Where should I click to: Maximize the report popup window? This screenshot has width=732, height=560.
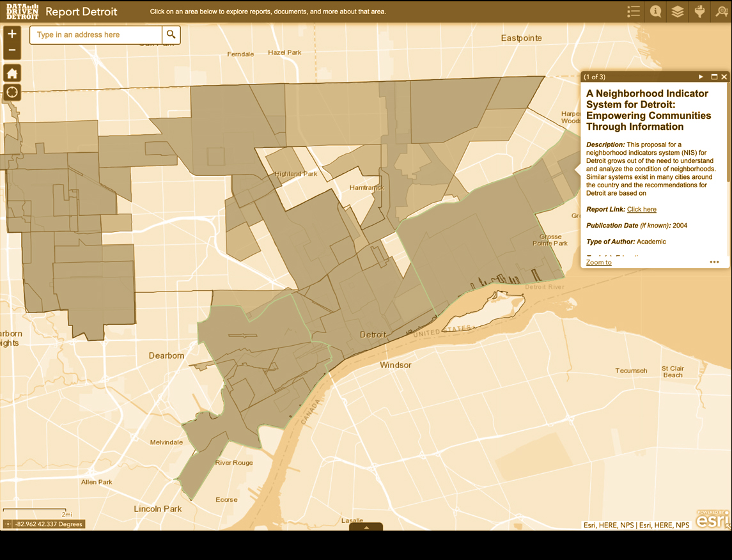pyautogui.click(x=714, y=76)
